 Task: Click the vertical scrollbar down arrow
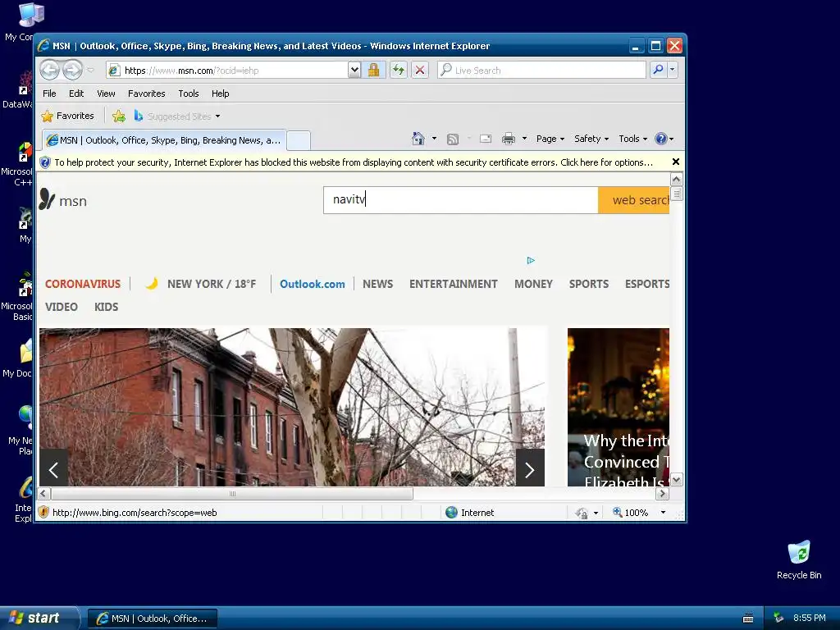point(676,479)
